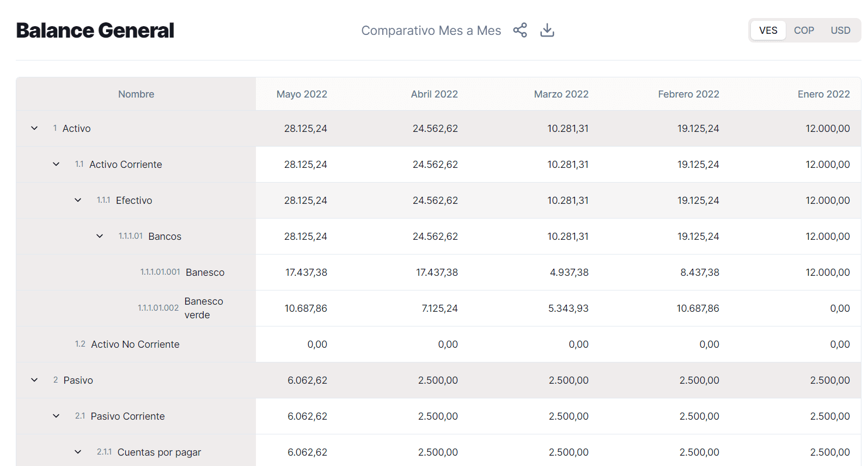Select the Activo No Corriente row
Image resolution: width=868 pixels, height=466 pixels.
tap(135, 344)
